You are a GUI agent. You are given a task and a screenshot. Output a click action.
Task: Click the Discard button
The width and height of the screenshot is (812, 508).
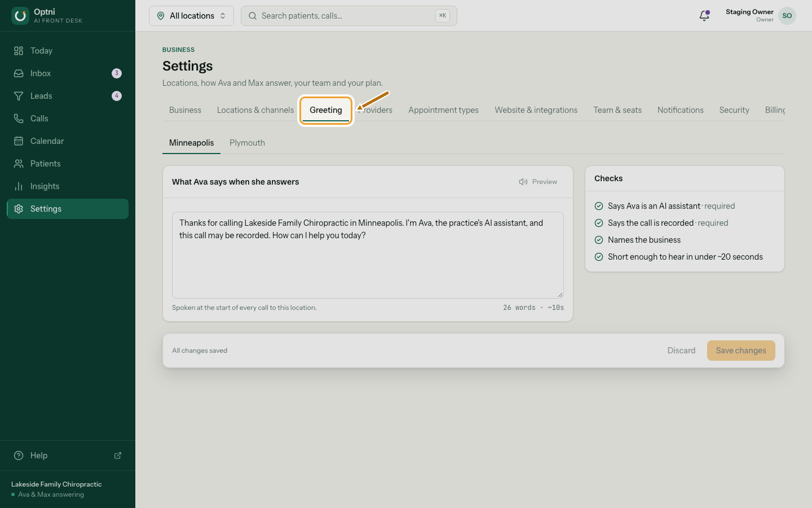pos(681,351)
